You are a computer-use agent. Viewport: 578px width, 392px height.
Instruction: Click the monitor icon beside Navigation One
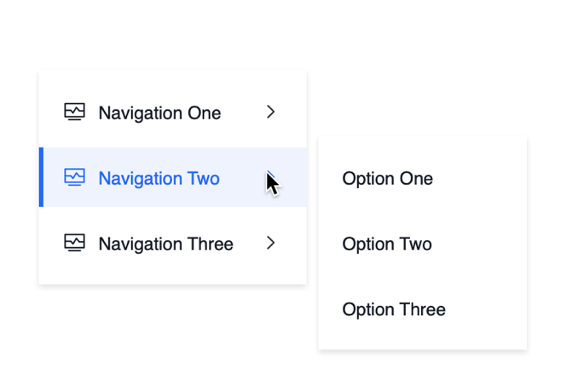pyautogui.click(x=75, y=112)
